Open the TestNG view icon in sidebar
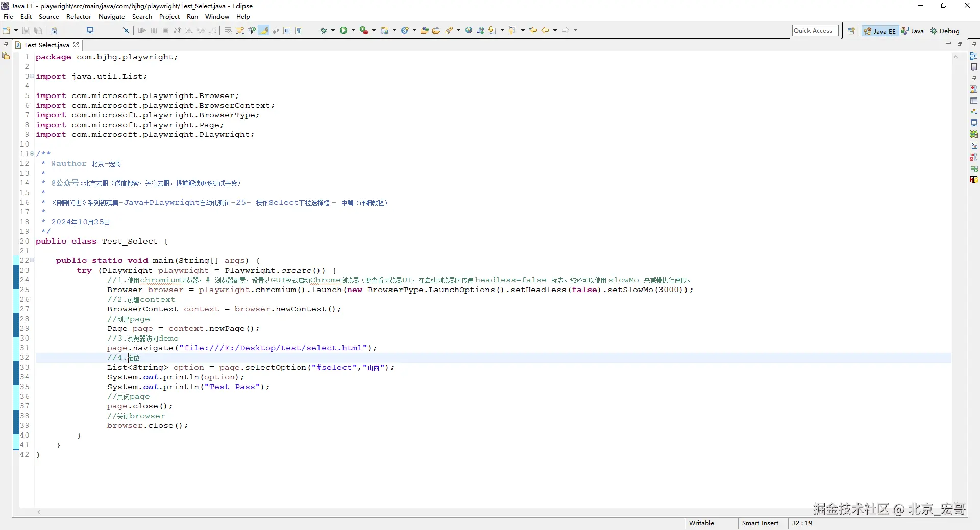The image size is (980, 530). point(973,180)
